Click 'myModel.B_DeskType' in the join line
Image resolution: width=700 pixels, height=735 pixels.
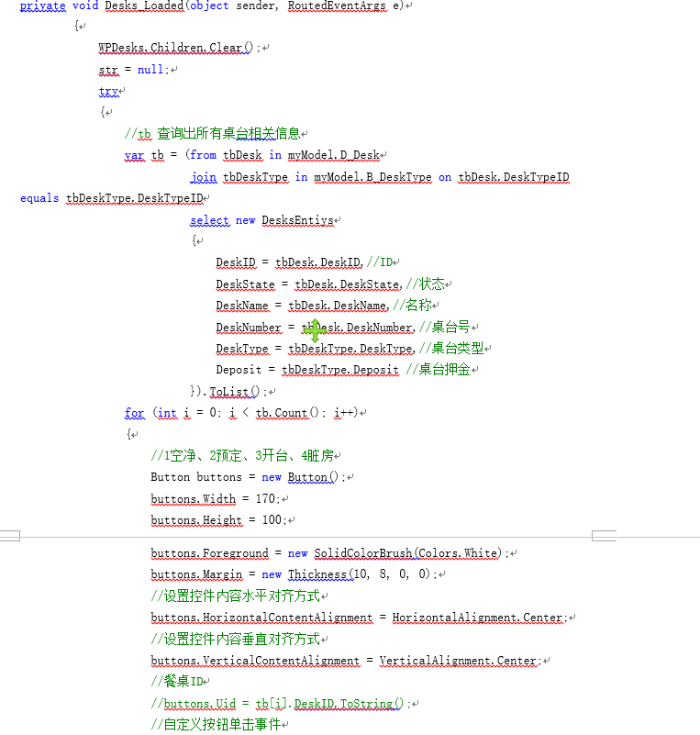point(373,177)
